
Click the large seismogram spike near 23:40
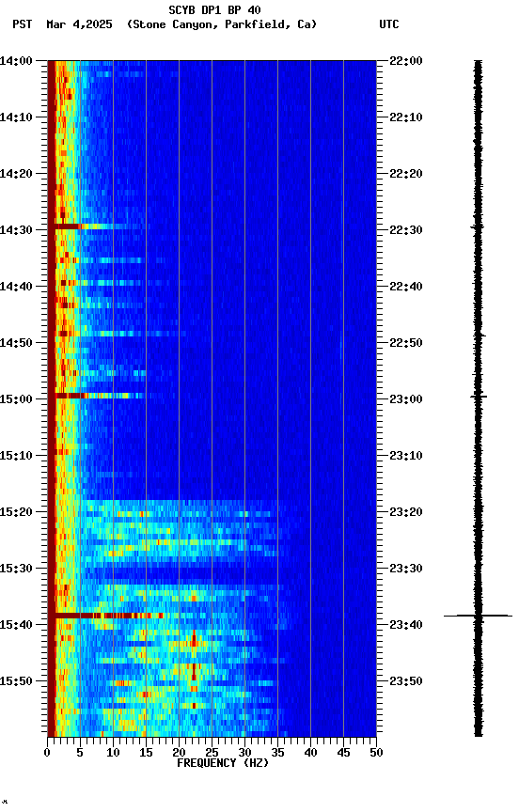point(478,616)
